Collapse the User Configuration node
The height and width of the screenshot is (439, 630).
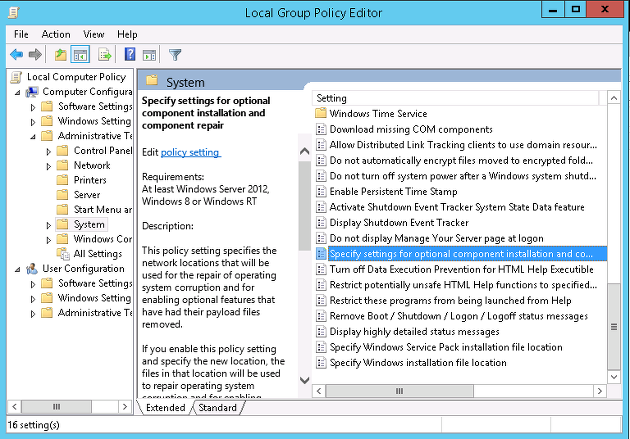coord(18,270)
